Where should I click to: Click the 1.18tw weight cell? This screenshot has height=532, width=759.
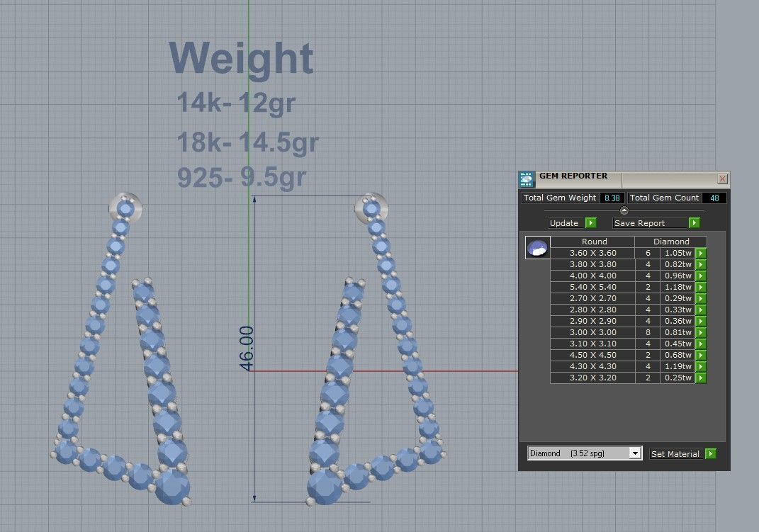pyautogui.click(x=678, y=288)
